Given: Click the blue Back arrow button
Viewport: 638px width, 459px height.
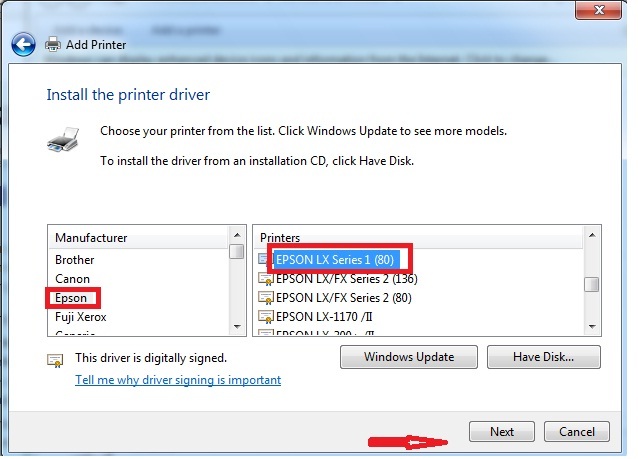Looking at the screenshot, I should [x=23, y=44].
